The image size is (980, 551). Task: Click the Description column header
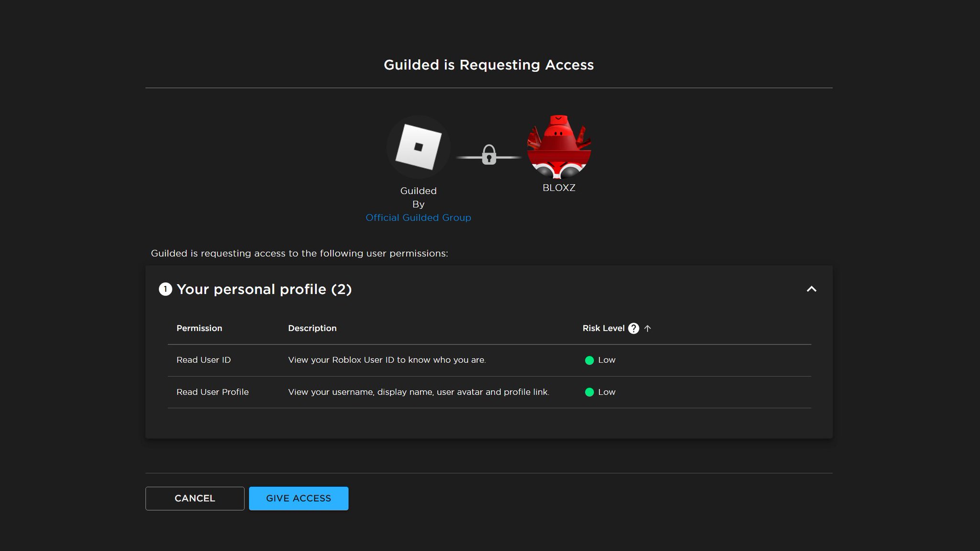312,328
